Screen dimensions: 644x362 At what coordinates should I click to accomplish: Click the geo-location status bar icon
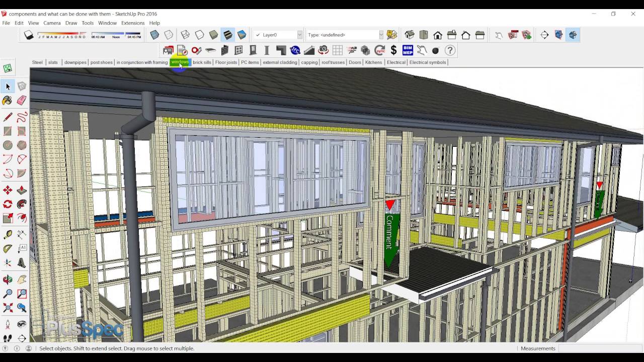tap(6, 348)
